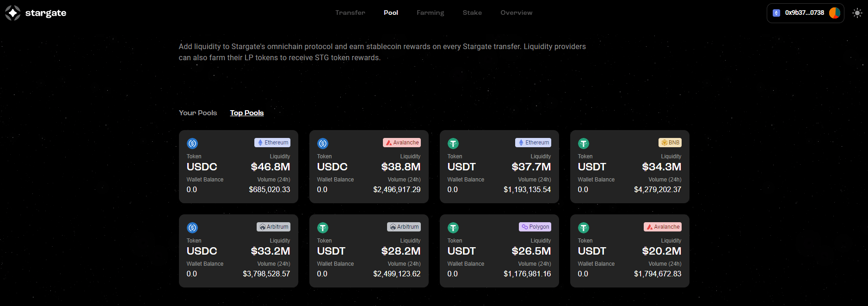Open the Stake navigation tab
This screenshot has height=306, width=868.
[x=472, y=13]
